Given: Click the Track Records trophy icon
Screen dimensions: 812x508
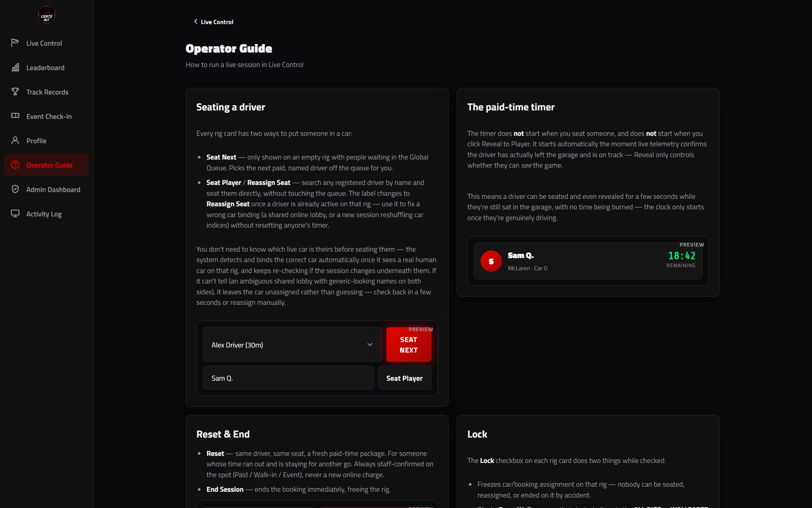Looking at the screenshot, I should (15, 92).
